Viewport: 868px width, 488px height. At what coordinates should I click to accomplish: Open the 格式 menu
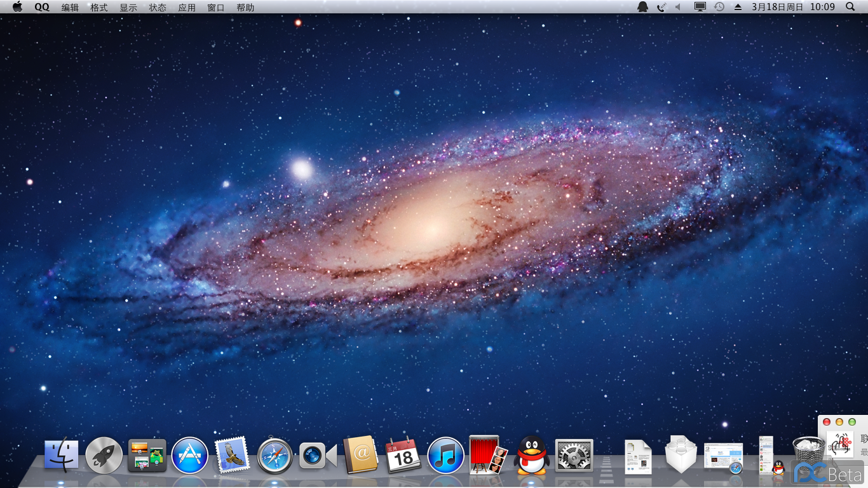(99, 8)
